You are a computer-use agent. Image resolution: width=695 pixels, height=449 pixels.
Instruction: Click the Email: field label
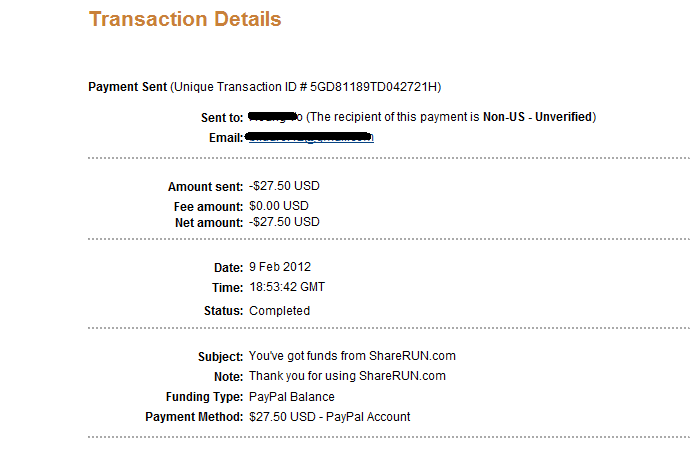pyautogui.click(x=226, y=136)
